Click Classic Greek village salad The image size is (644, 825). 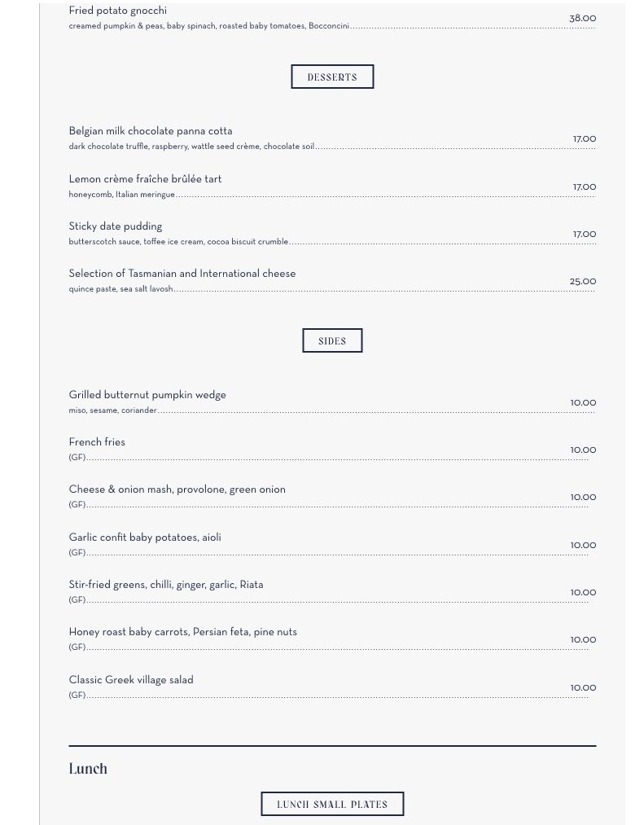click(131, 680)
